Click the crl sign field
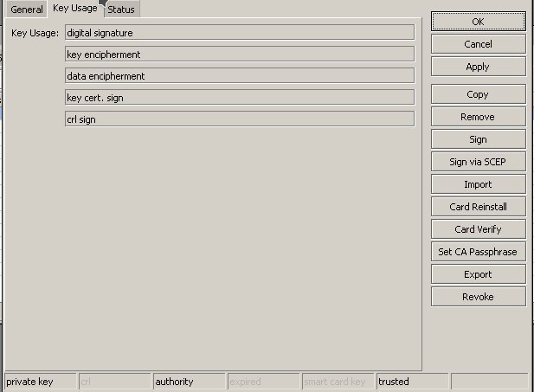 point(240,119)
